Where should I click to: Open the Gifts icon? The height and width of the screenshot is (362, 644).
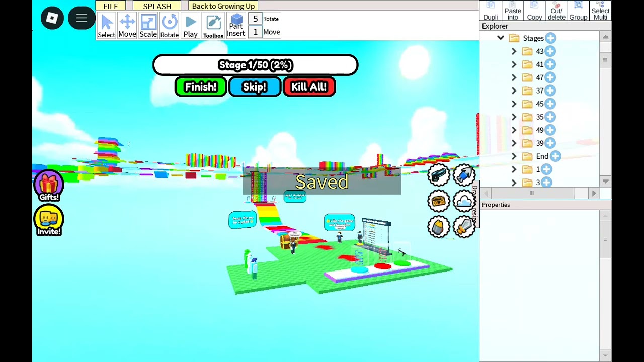[49, 186]
